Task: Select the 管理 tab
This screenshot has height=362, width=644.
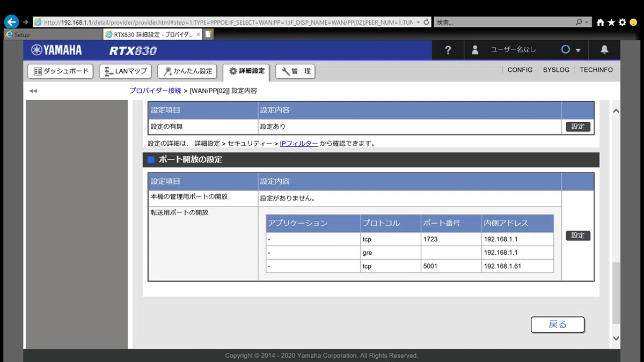Action: [295, 71]
